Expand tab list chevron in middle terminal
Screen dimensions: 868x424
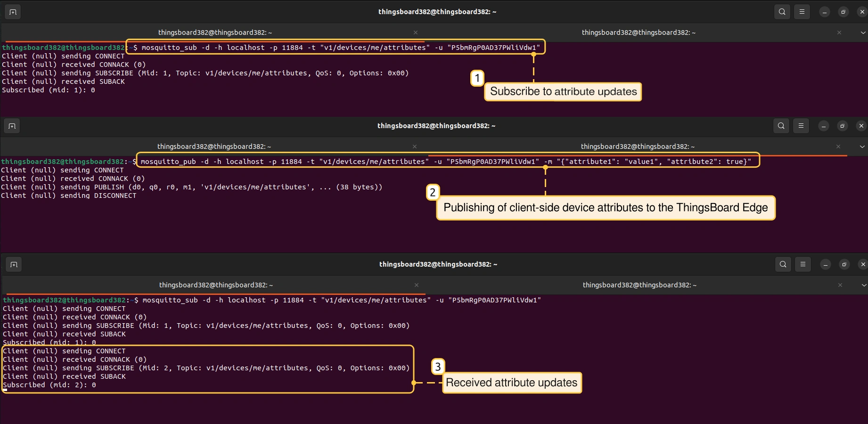pos(862,147)
